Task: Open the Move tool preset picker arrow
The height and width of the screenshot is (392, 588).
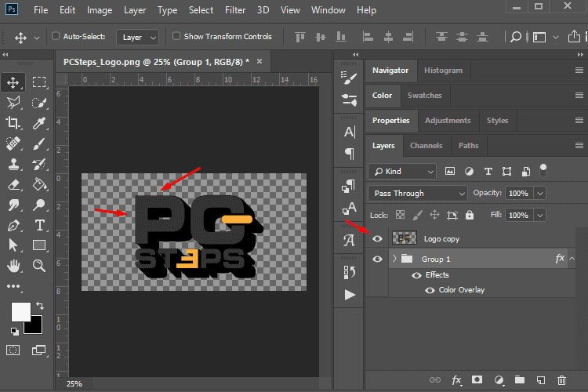Action: [x=37, y=38]
